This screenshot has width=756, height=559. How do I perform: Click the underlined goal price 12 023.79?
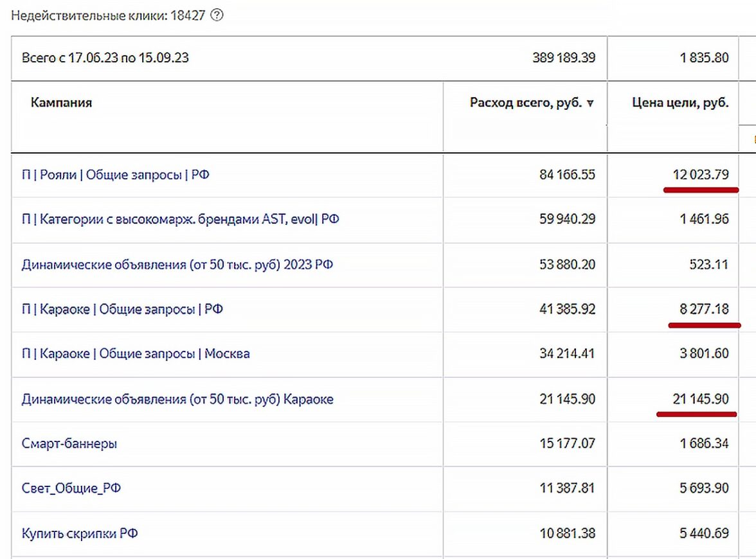(x=699, y=175)
